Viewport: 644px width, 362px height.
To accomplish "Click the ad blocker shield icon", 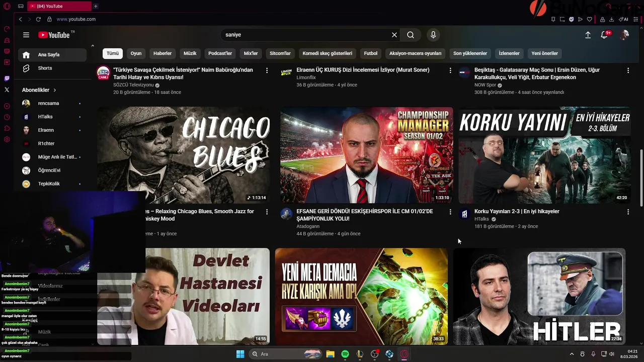I will (x=571, y=19).
